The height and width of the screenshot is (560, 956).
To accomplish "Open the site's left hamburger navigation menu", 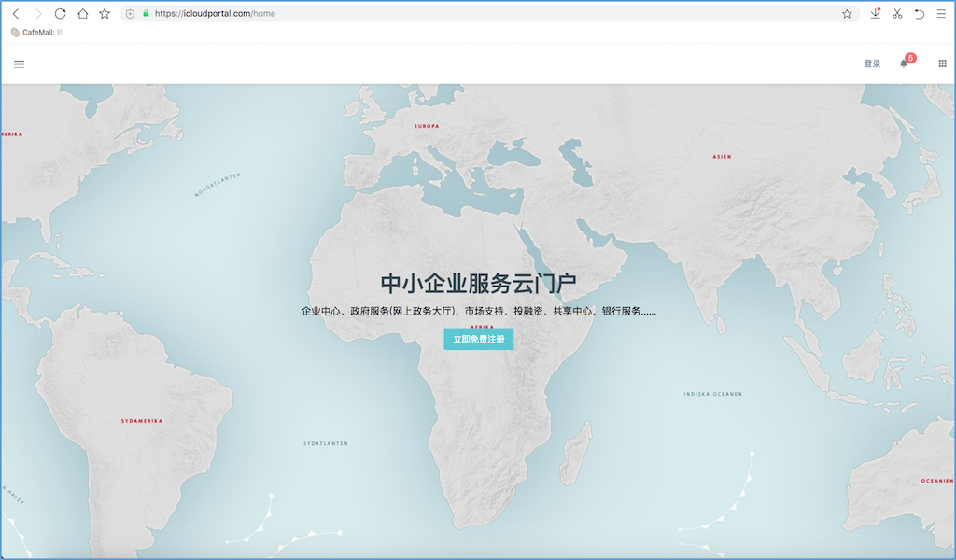I will 20,64.
